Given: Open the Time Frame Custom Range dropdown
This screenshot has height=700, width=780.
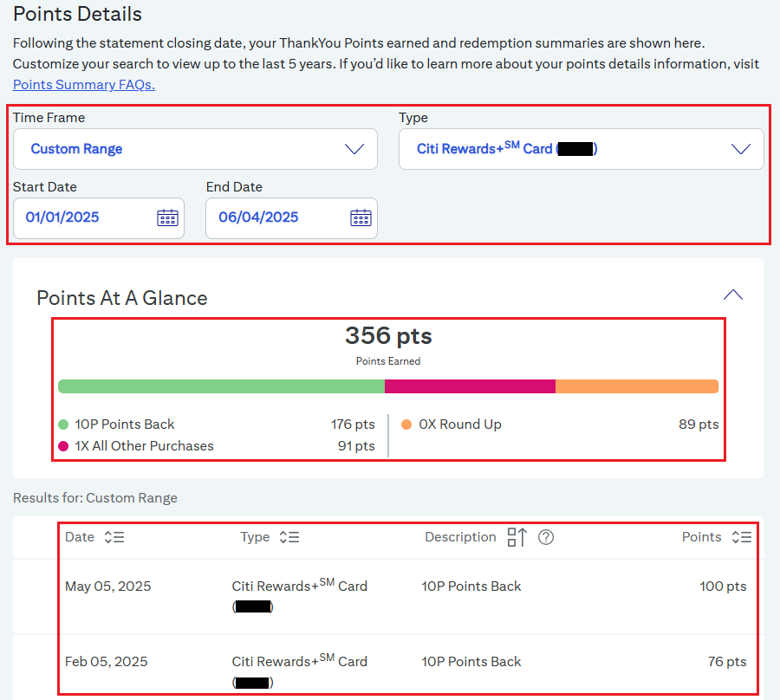Looking at the screenshot, I should 195,149.
